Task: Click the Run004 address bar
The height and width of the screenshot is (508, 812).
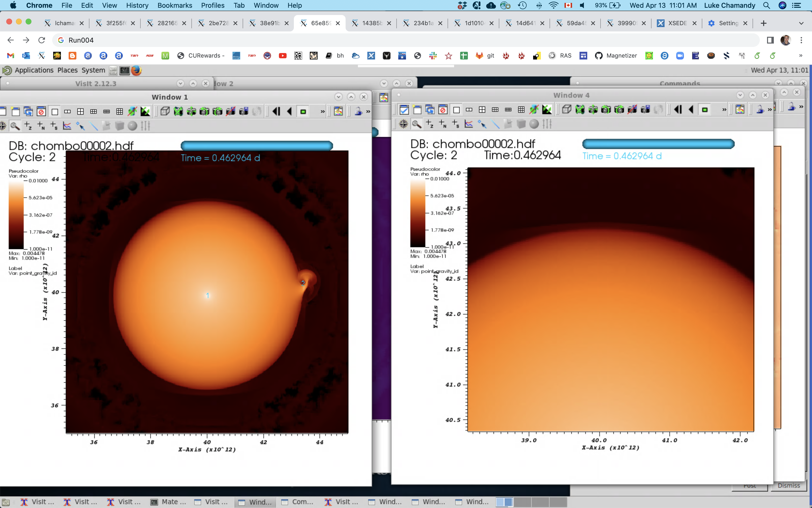Action: (x=406, y=40)
